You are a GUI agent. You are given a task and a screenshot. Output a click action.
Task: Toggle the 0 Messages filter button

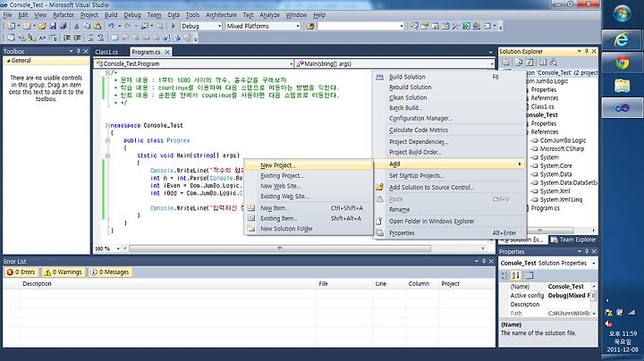[x=110, y=272]
